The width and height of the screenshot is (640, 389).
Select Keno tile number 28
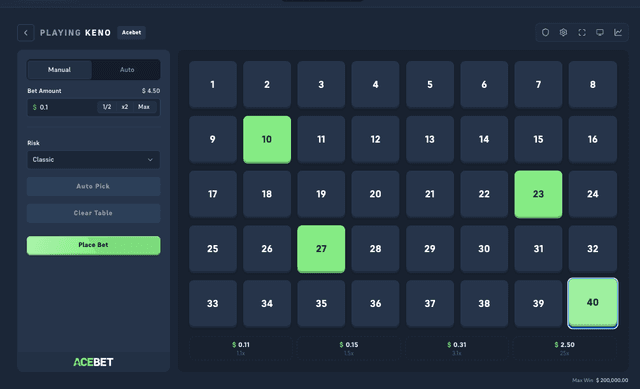click(x=376, y=249)
